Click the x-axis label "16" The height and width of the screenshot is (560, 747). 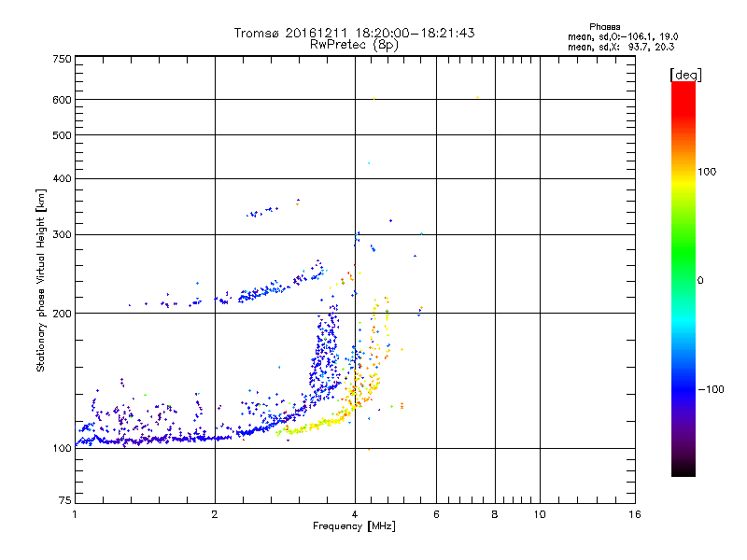pos(635,514)
